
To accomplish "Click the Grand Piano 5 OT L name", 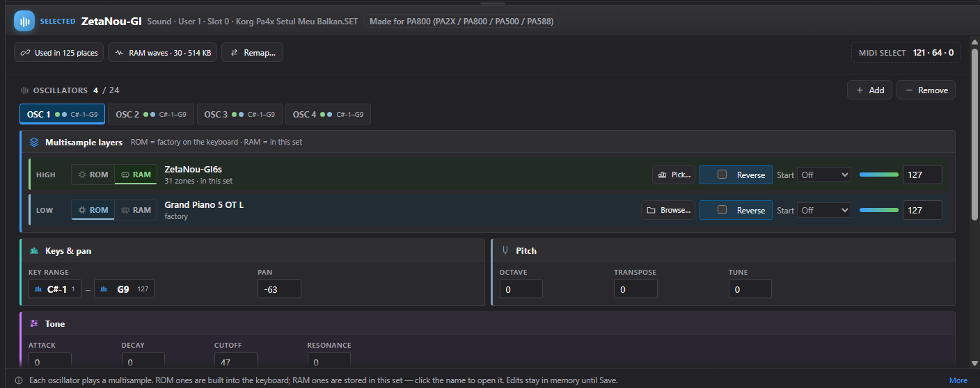I will point(204,204).
